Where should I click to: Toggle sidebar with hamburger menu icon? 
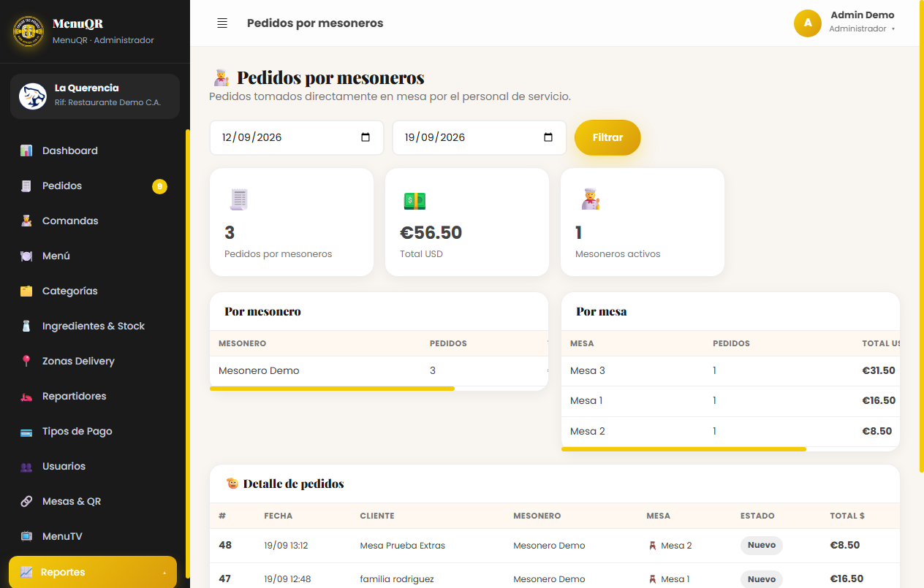pos(222,23)
